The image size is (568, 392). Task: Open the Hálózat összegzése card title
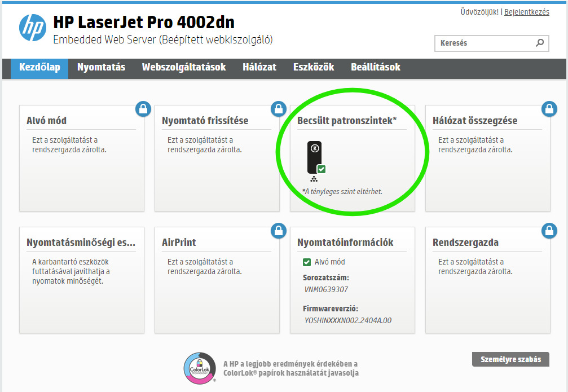point(475,121)
